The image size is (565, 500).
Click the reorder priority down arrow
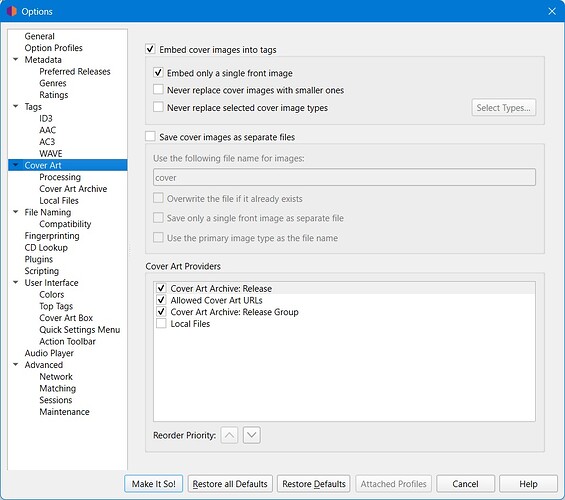pos(252,435)
